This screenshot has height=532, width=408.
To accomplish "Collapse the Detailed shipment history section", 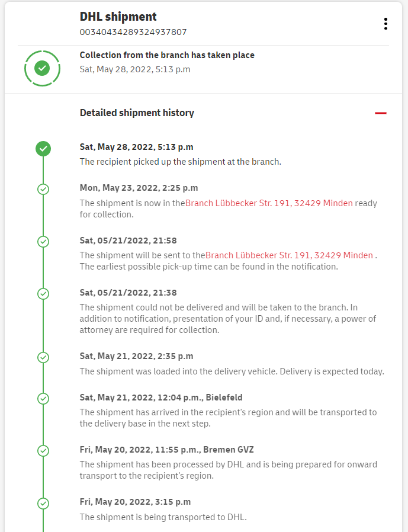I will 380,113.
